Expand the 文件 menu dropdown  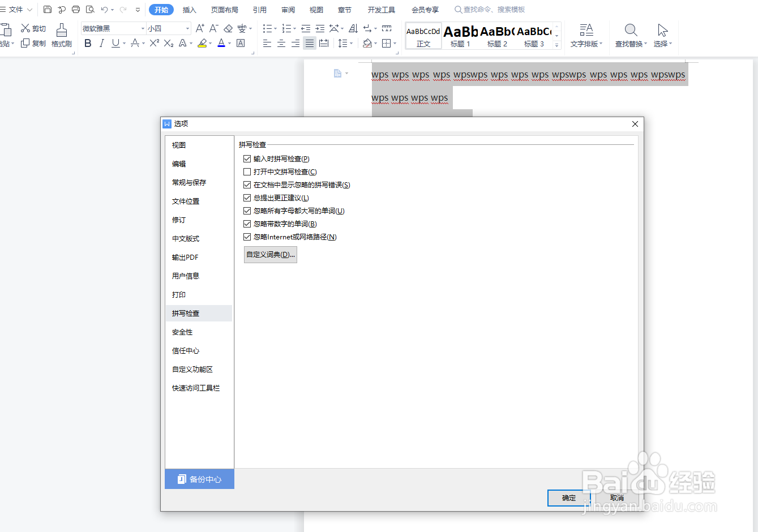30,10
